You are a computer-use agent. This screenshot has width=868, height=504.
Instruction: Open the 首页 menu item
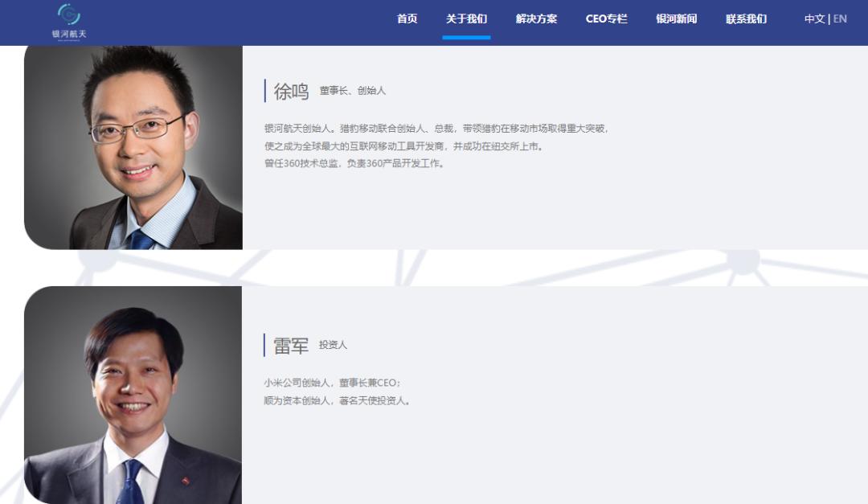coord(407,18)
